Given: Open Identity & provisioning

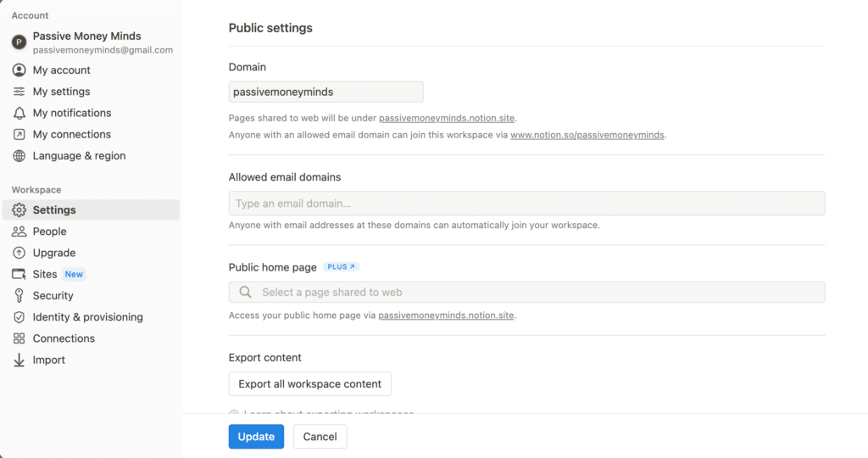Looking at the screenshot, I should (x=92, y=316).
